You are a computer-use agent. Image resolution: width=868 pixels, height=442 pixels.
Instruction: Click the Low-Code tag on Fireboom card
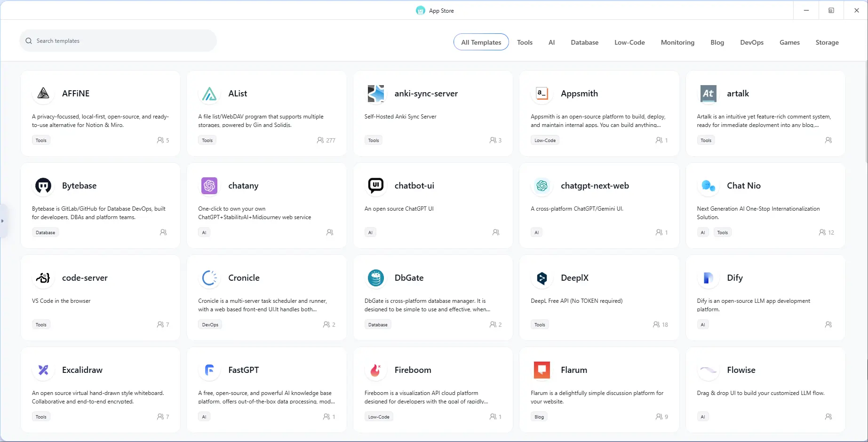tap(379, 417)
